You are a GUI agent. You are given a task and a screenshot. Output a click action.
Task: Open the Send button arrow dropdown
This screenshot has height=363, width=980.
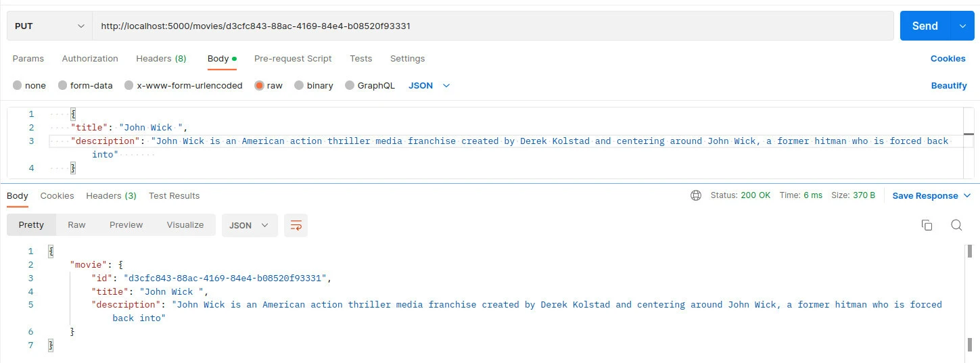tap(962, 26)
